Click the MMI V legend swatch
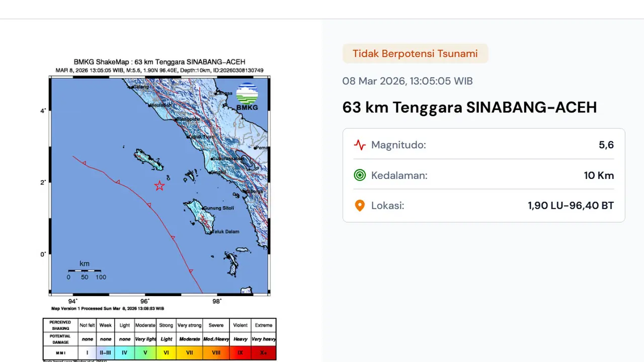The image size is (644, 362). [145, 353]
